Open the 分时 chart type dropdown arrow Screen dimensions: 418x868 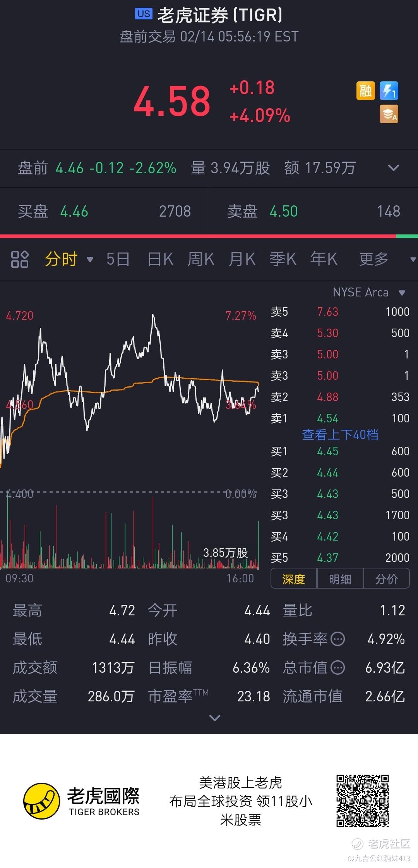click(90, 260)
